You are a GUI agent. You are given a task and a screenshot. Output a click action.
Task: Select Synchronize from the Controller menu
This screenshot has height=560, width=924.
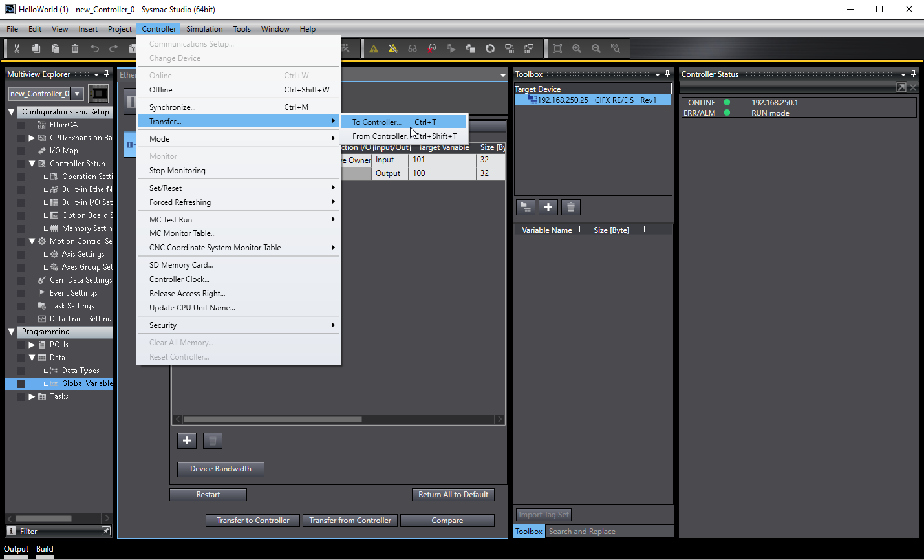click(x=172, y=107)
